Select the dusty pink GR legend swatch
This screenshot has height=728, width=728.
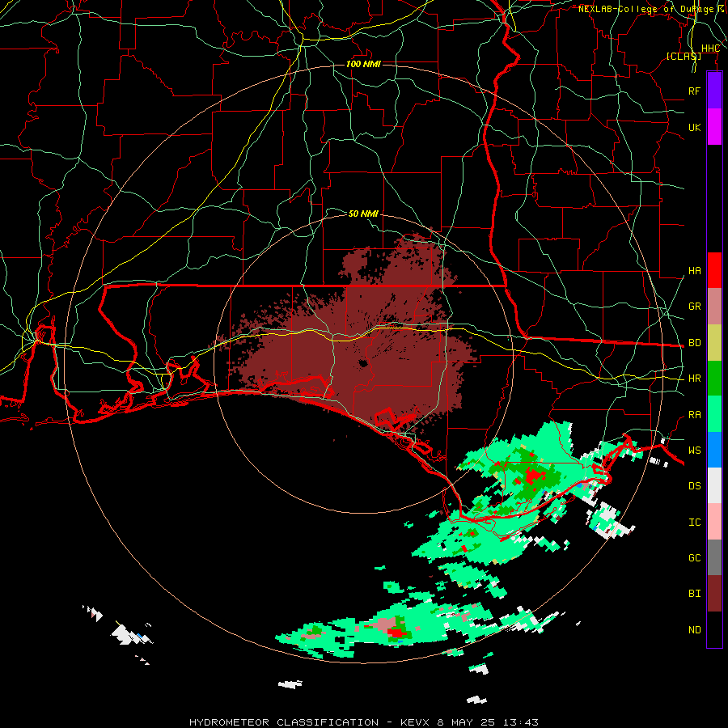[714, 307]
